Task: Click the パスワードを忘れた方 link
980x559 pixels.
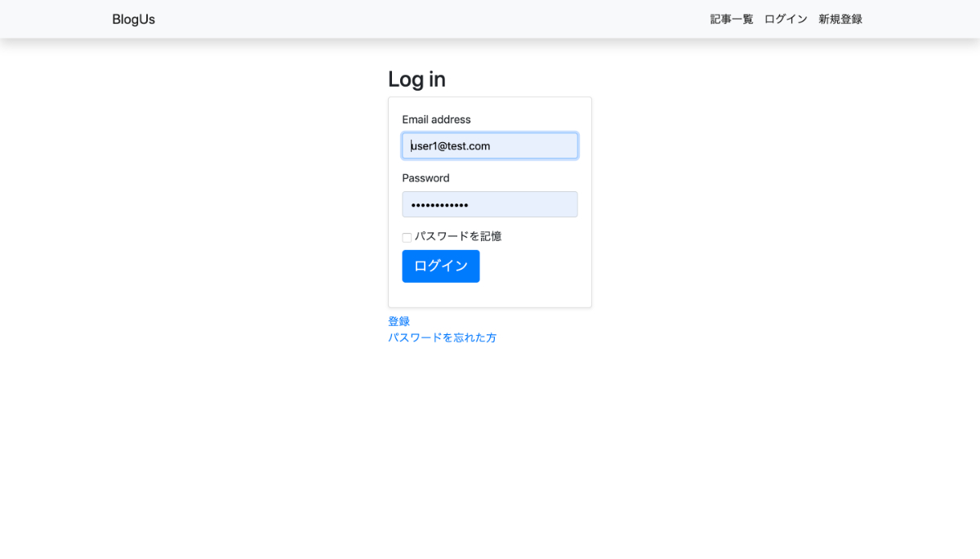Action: coord(442,338)
